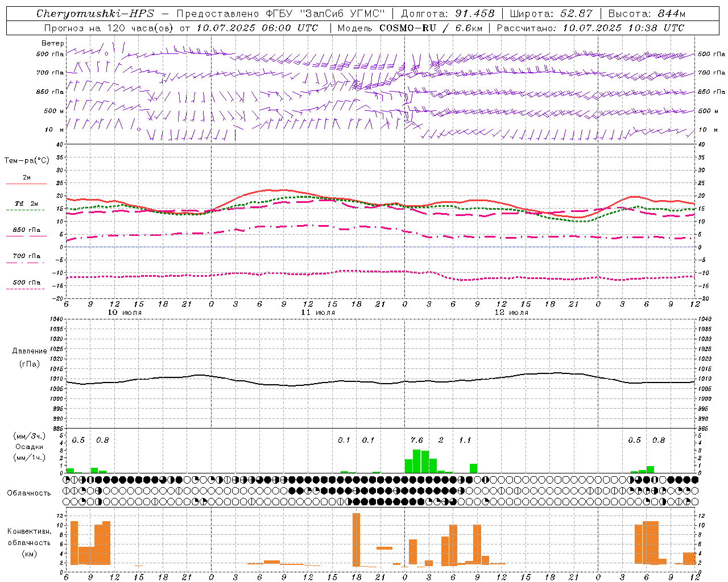Click the Давление pressure panel label
Screen dimensions: 728x582
(30, 351)
